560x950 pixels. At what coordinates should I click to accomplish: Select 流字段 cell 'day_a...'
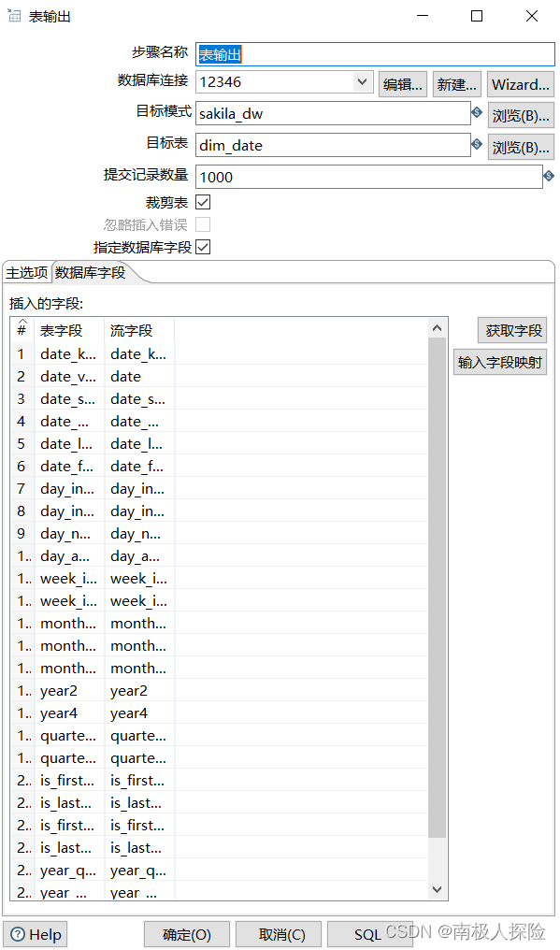[139, 555]
